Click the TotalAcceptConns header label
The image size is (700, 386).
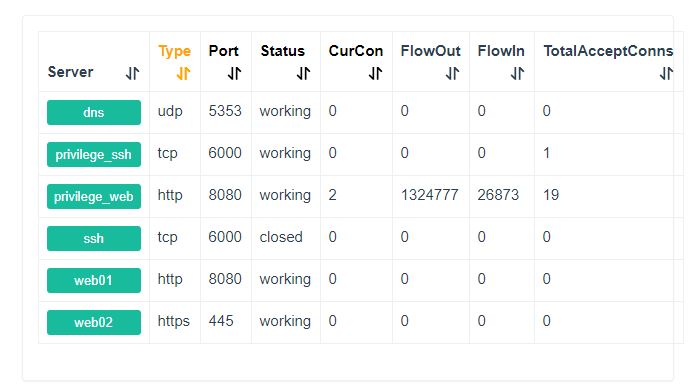pos(608,51)
